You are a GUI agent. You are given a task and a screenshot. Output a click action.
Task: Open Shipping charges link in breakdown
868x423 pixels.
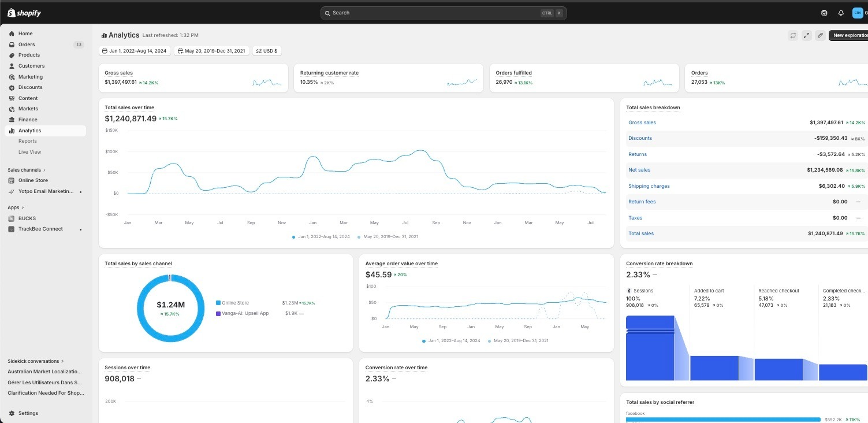point(649,186)
